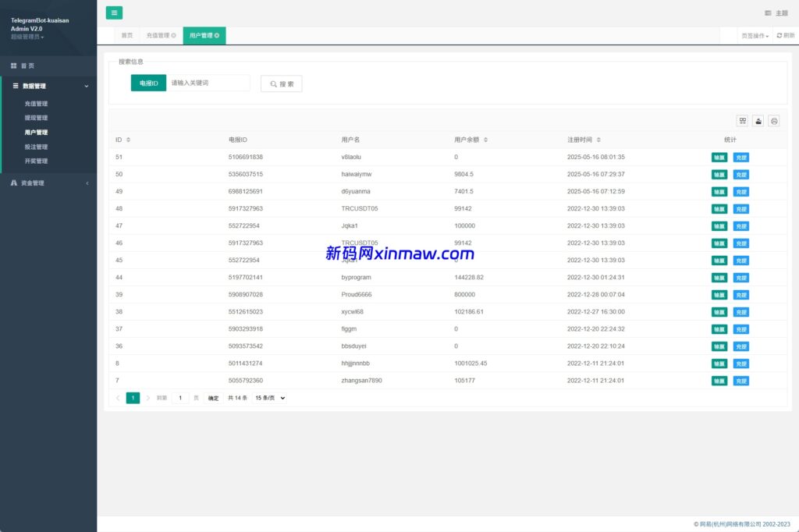Image resolution: width=799 pixels, height=532 pixels.
Task: Click the blue 充提 button for user v8laolu
Action: [740, 158]
